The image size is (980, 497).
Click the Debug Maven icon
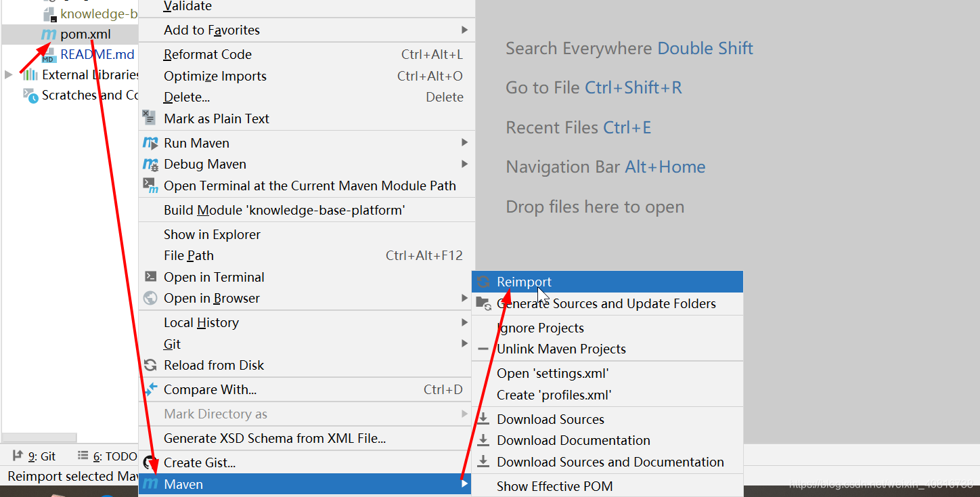(150, 165)
